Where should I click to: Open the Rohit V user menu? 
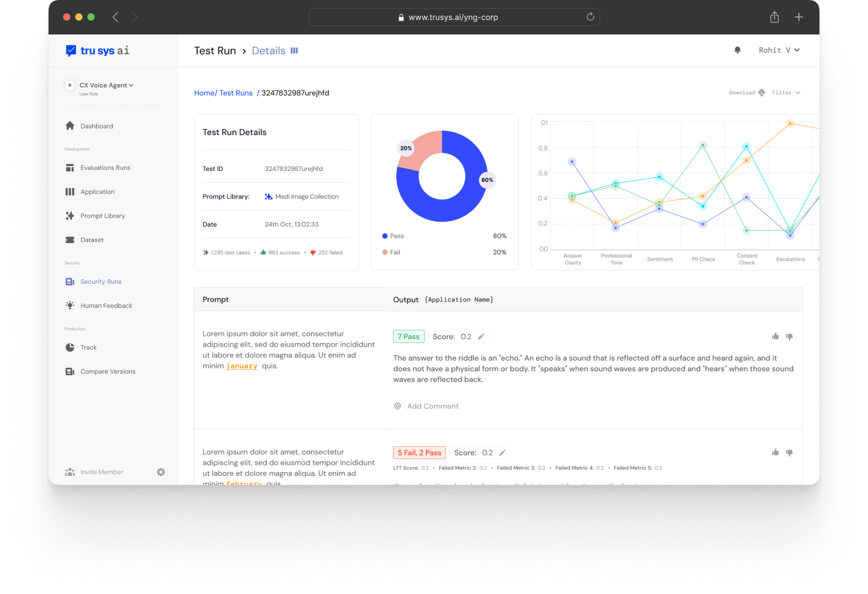pyautogui.click(x=779, y=50)
